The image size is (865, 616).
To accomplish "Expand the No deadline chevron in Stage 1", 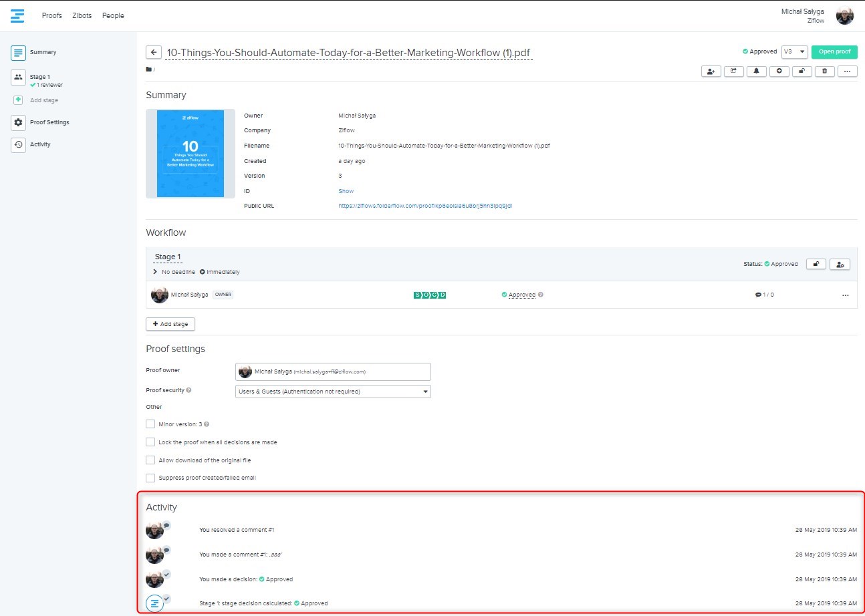I will click(x=156, y=272).
